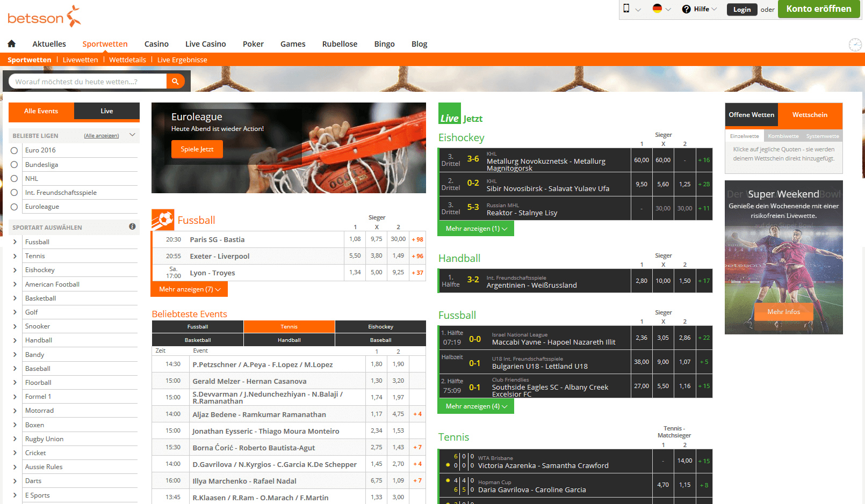Expand Basketball in the sidebar list
The image size is (865, 504).
15,298
